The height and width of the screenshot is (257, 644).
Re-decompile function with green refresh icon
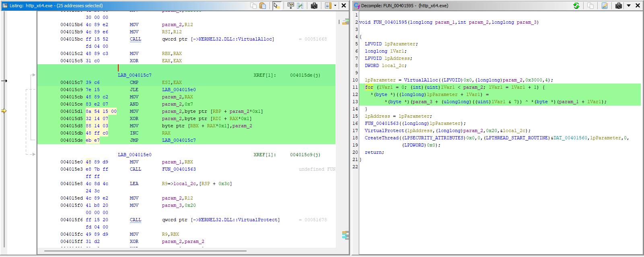[576, 6]
